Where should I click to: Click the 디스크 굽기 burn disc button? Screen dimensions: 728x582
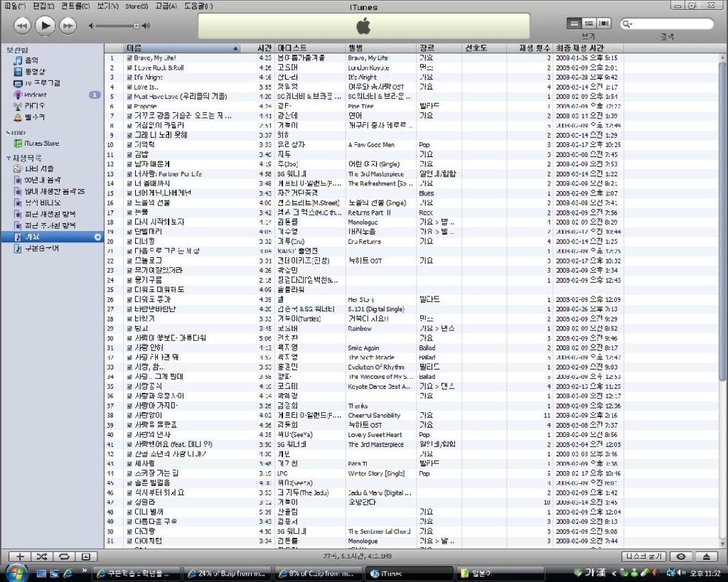(x=644, y=556)
